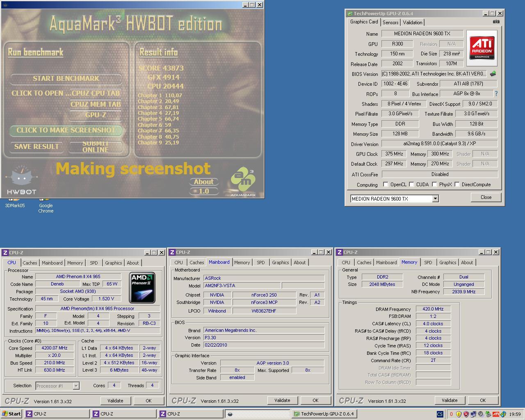Click GPU-Z button in AquaMark
This screenshot has width=525, height=420.
pos(96,115)
